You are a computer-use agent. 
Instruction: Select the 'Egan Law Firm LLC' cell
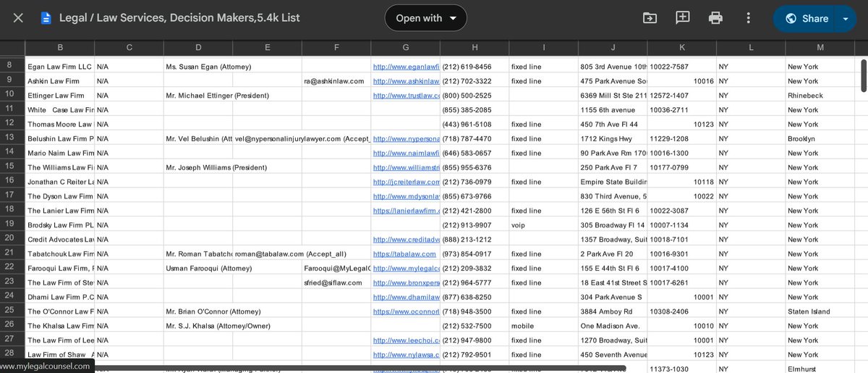(60, 67)
